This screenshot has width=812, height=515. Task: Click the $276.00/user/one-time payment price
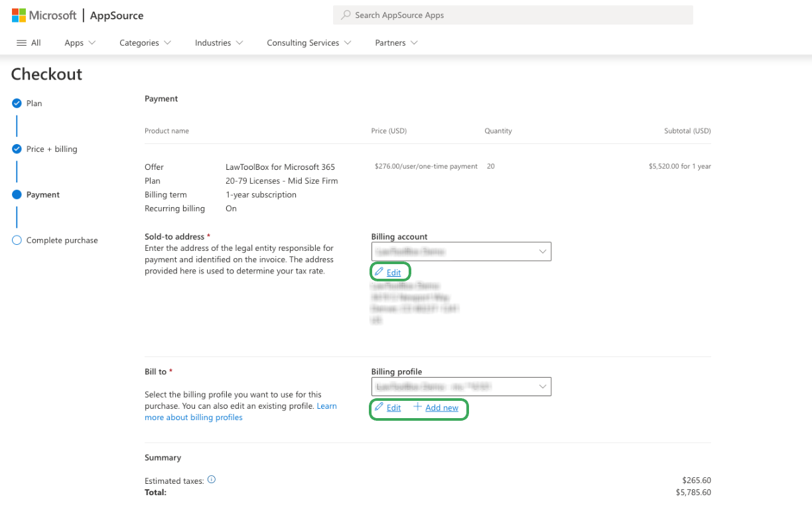[426, 167]
